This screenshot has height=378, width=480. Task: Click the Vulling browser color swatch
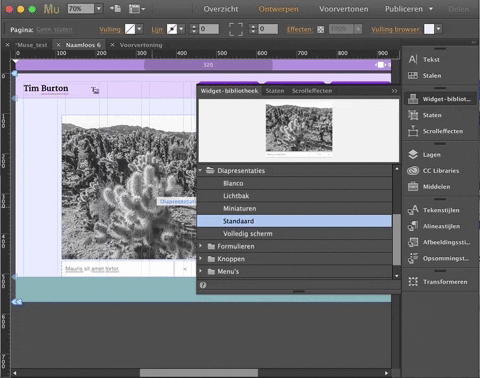(429, 29)
